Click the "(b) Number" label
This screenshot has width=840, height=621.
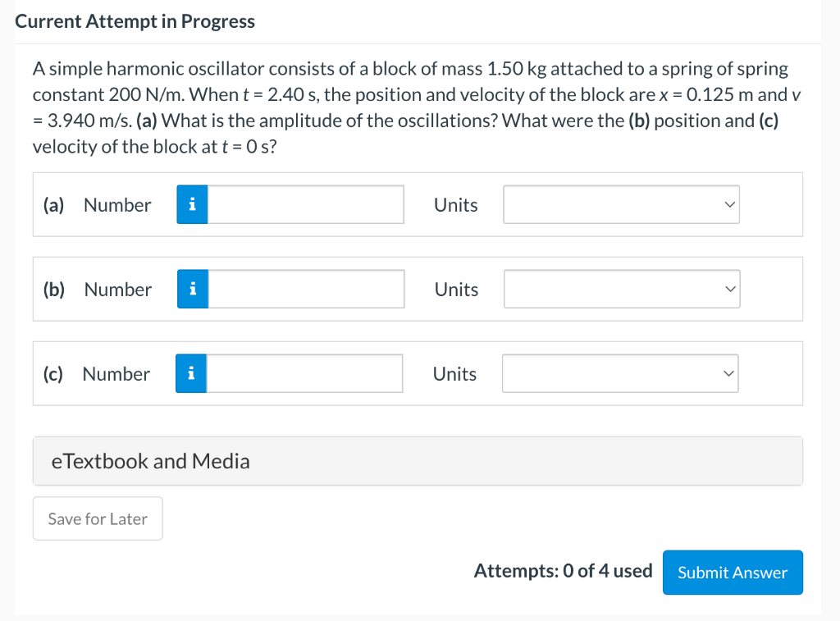tap(98, 290)
